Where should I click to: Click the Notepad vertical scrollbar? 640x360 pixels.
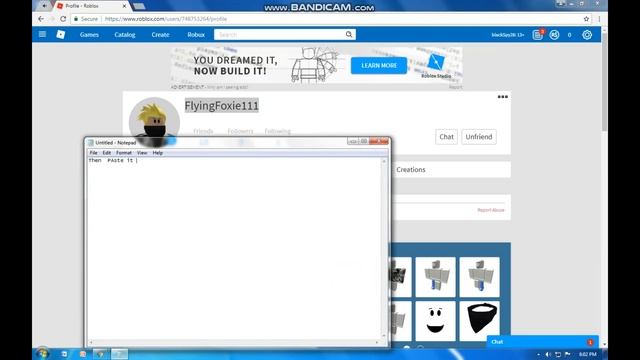tap(384, 249)
